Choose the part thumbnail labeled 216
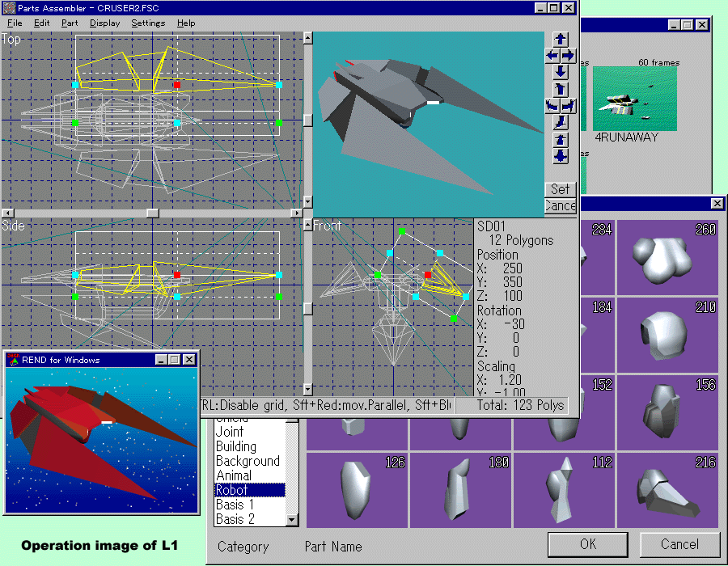 pos(667,487)
